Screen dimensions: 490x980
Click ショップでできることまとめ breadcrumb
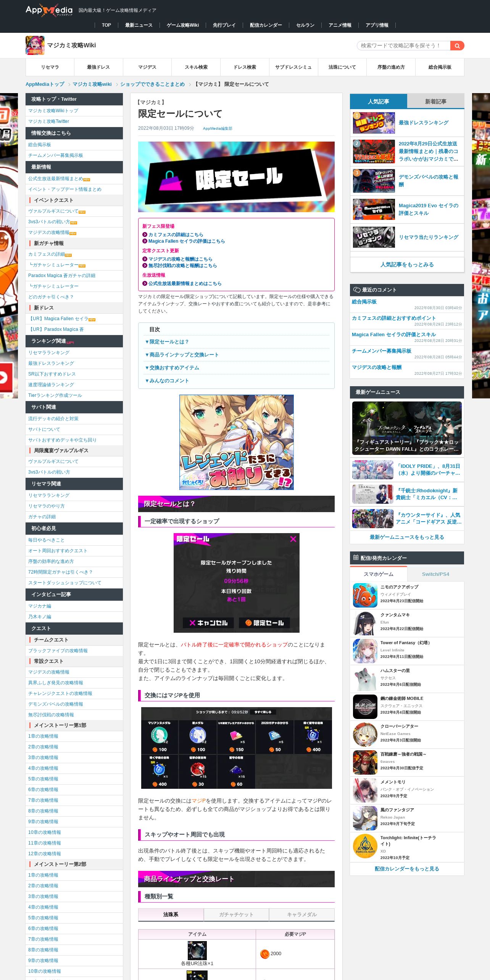tap(153, 84)
